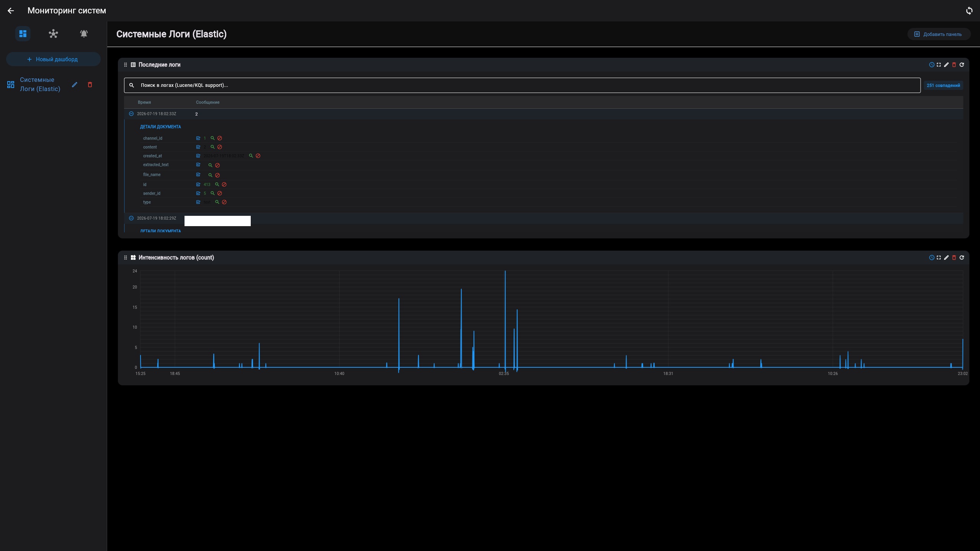
Task: Filter for channel_id value (green magnifier)
Action: 212,138
